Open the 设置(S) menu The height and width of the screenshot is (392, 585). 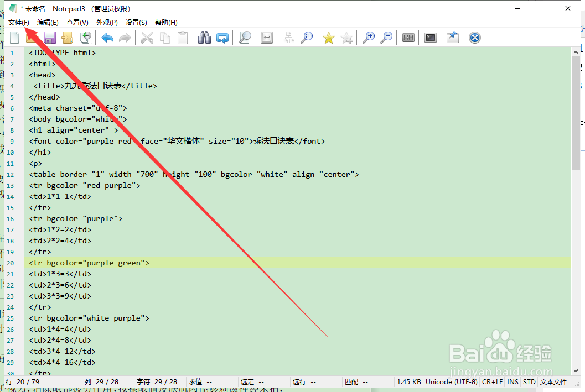pos(136,22)
